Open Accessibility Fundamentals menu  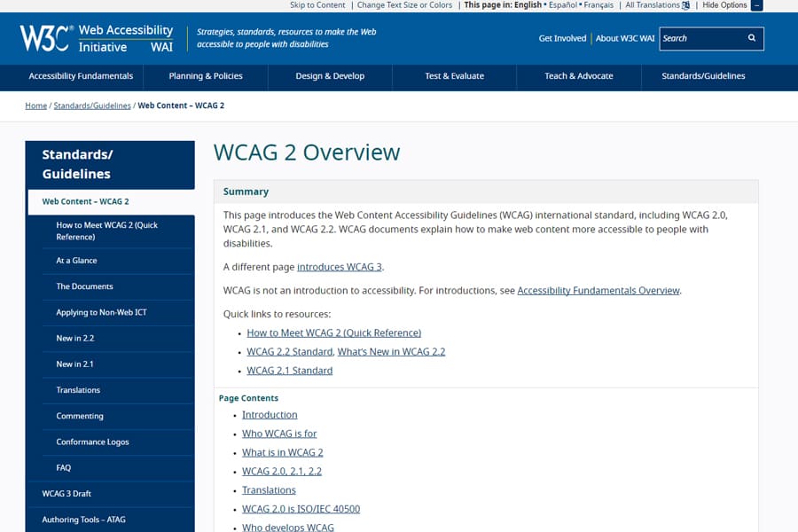tap(81, 76)
